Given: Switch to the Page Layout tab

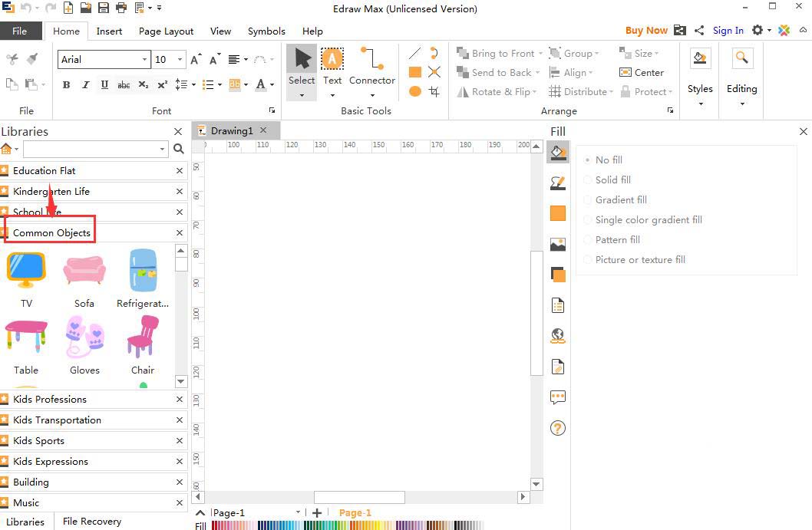Looking at the screenshot, I should coord(167,31).
